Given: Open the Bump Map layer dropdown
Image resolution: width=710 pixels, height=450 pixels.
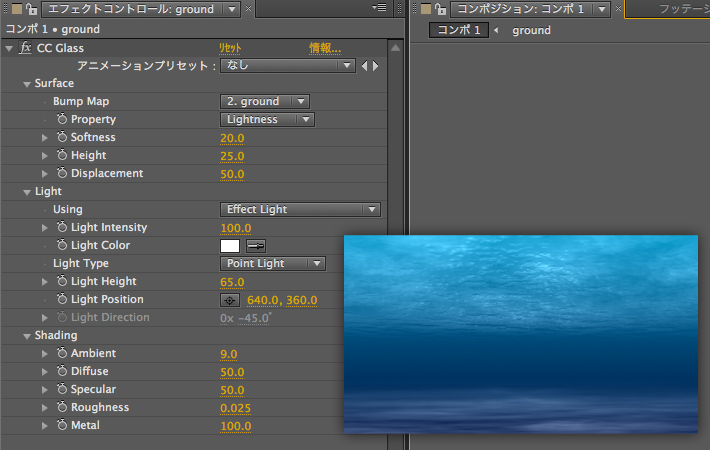Looking at the screenshot, I should (x=264, y=101).
